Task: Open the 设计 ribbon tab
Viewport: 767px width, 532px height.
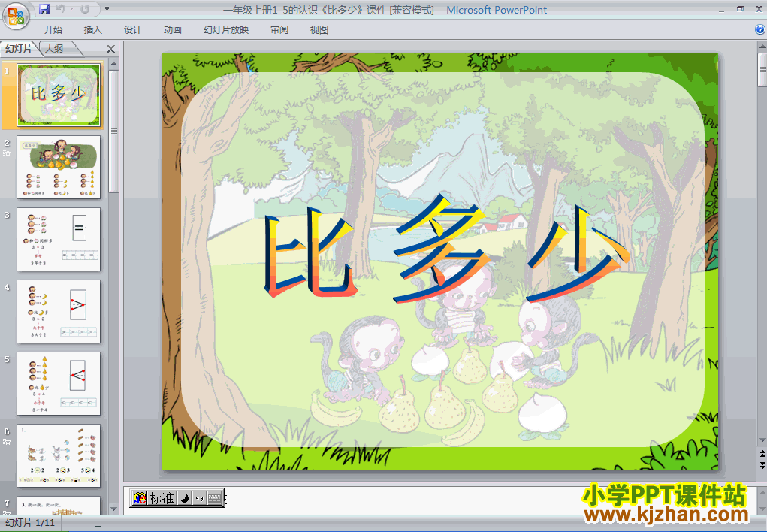Action: pyautogui.click(x=132, y=30)
